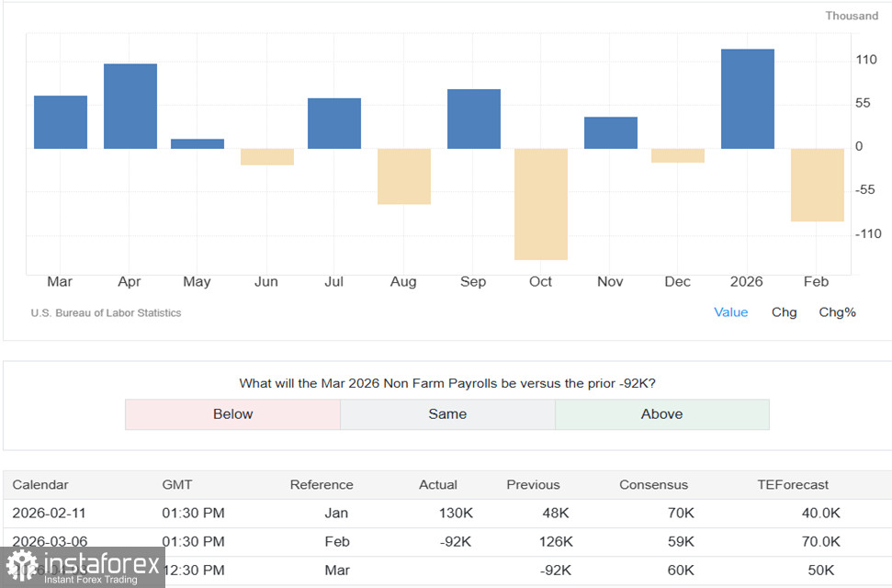Select the April bar in the chart
Screen dimensions: 892x588
[x=130, y=107]
